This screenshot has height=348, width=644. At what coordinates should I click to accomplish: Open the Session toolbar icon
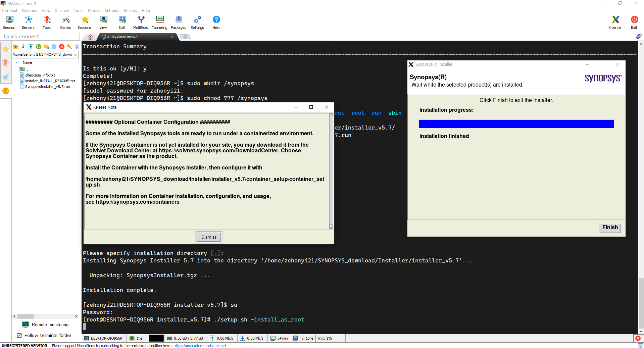point(9,22)
